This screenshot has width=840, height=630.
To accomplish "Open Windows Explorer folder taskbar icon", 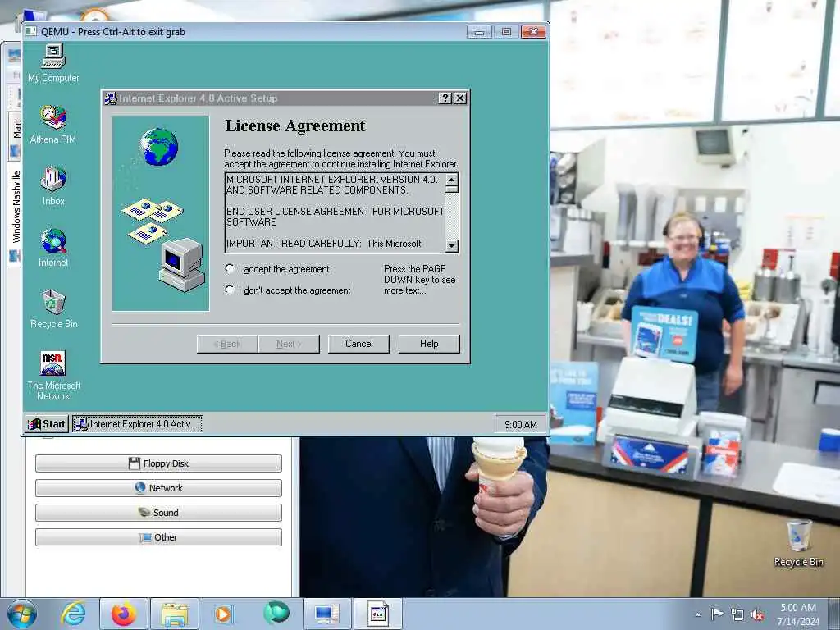I will (x=175, y=614).
